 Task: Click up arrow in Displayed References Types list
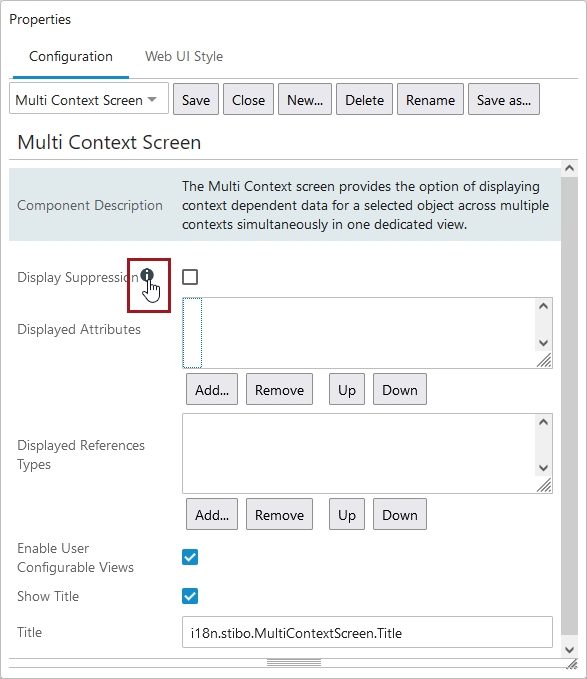coord(544,422)
